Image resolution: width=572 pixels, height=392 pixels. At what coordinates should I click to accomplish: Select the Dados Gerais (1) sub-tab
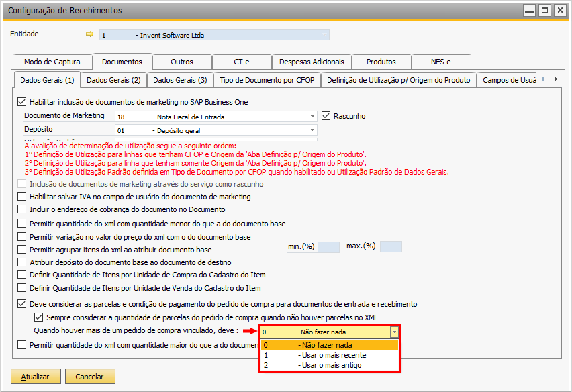click(x=48, y=80)
